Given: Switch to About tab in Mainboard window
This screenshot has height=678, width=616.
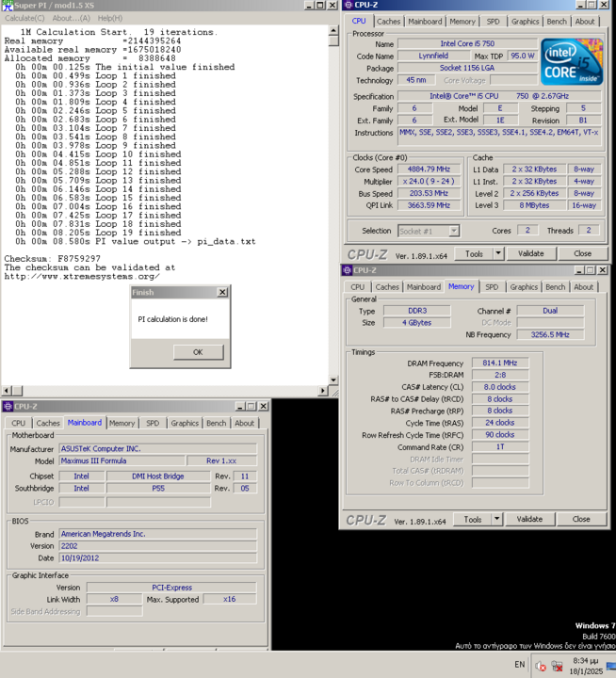Looking at the screenshot, I should coord(244,423).
